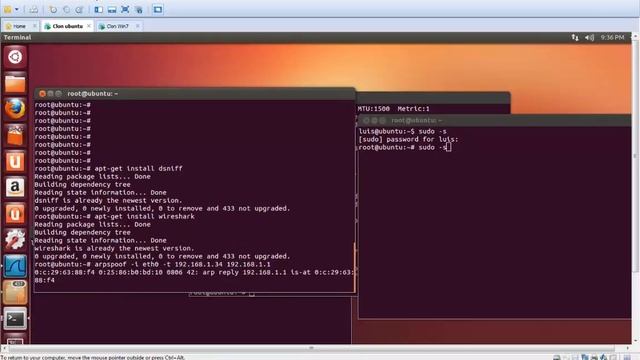This screenshot has height=360, width=640.
Task: Open Software Updater icon with 433 badge
Action: pos(15,292)
